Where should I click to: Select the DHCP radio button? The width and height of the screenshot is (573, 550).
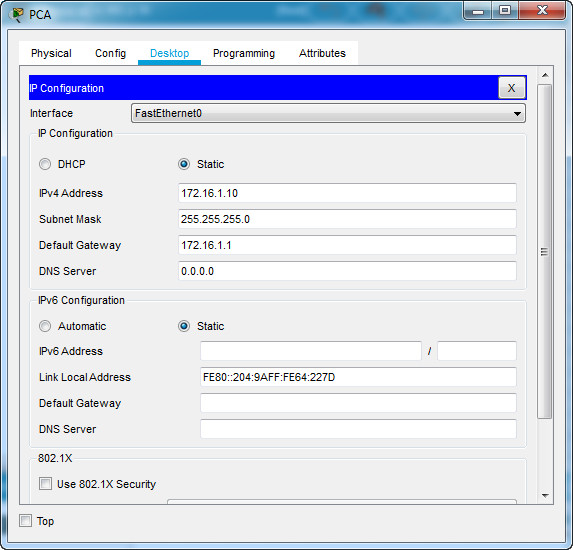point(45,164)
